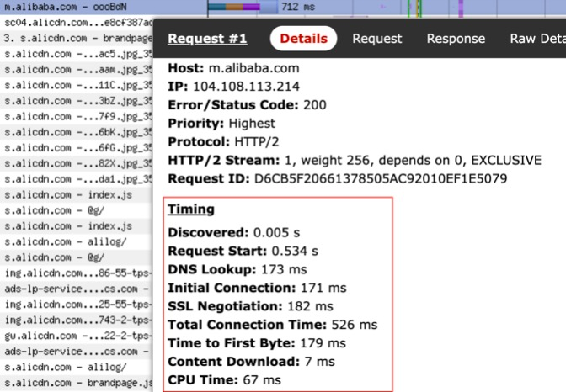Viewport: 571px width, 392px height.
Task: Click the CPU Time: 67 ms line
Action: pos(224,380)
